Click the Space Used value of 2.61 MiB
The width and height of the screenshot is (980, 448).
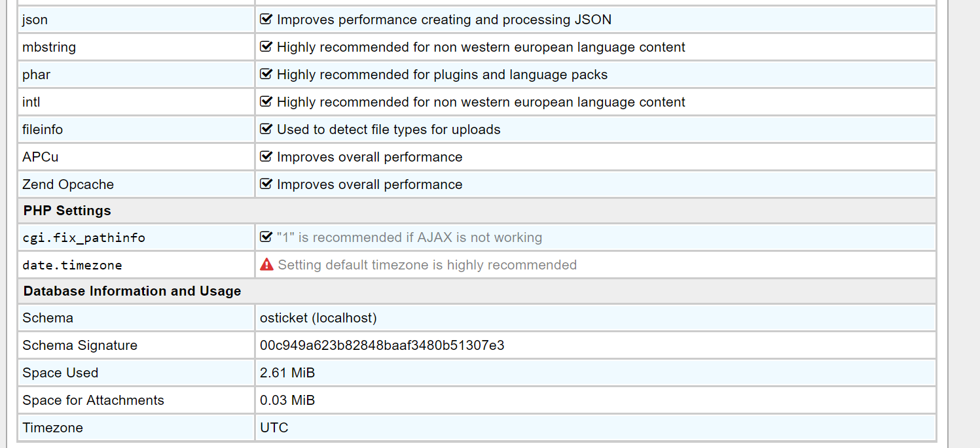(287, 373)
